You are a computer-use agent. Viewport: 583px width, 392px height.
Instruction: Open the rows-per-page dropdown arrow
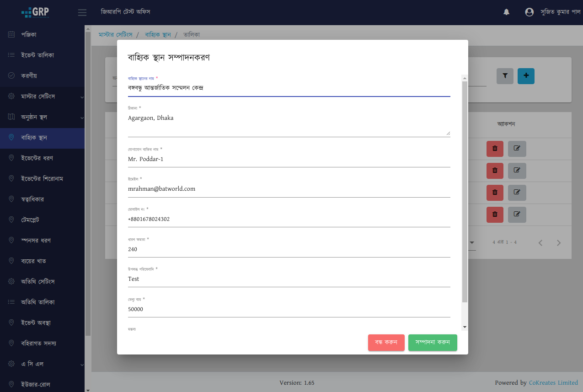pos(472,242)
